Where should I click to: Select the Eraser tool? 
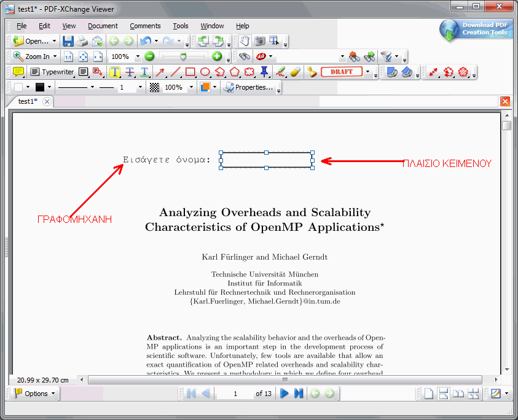tap(296, 72)
